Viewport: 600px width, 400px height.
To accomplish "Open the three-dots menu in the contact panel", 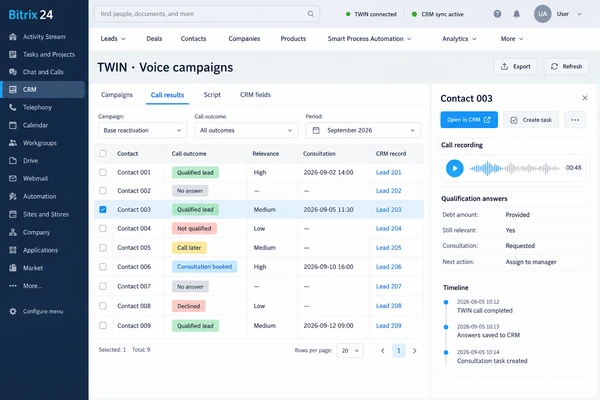I will tap(575, 120).
